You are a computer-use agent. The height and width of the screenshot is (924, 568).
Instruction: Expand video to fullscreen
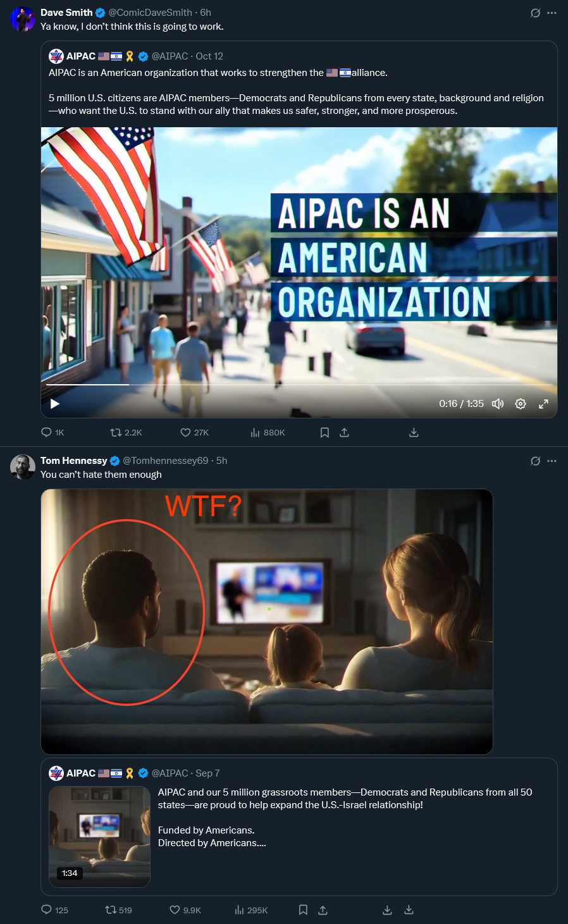pos(543,404)
